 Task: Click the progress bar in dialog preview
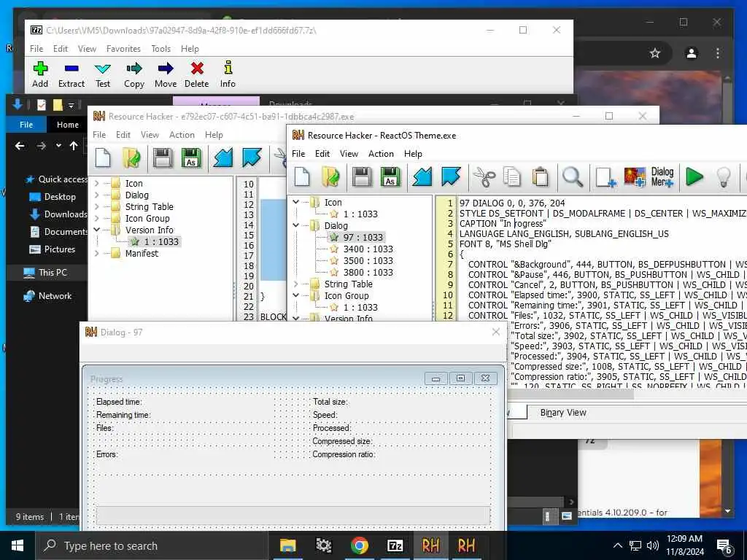coord(293,516)
